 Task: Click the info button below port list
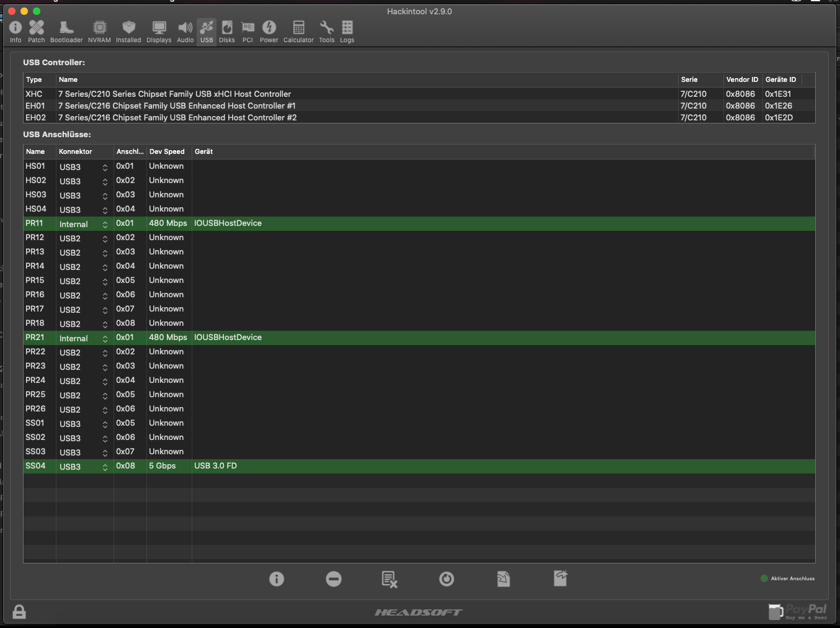277,579
